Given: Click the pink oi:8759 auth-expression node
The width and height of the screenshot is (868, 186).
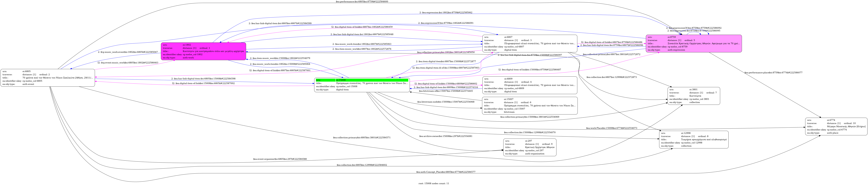Looking at the screenshot, I should coord(693,44).
